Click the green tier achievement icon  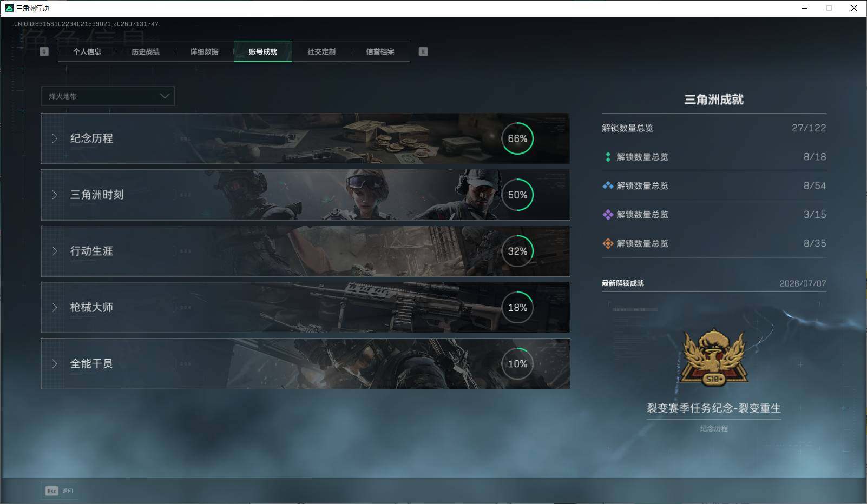click(608, 157)
